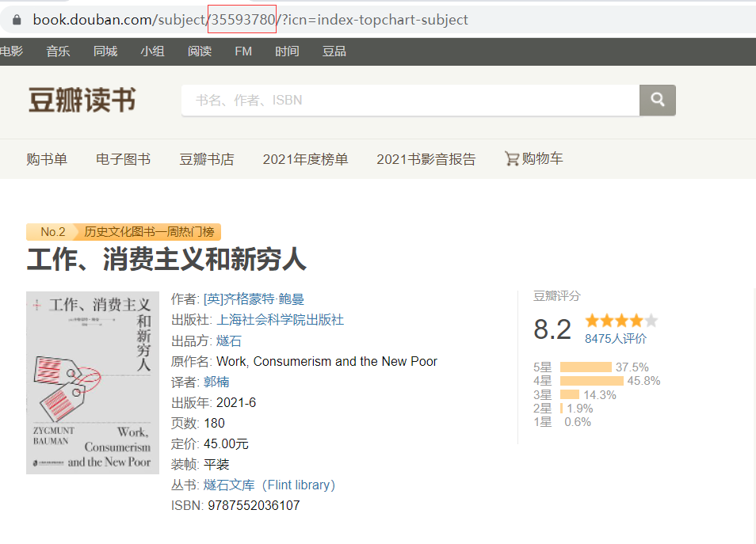
Task: Click the 装帧 value 平装
Action: point(216,465)
